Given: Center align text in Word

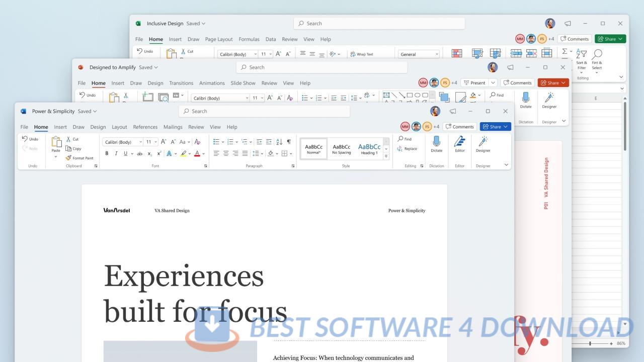Looking at the screenshot, I should [x=226, y=153].
